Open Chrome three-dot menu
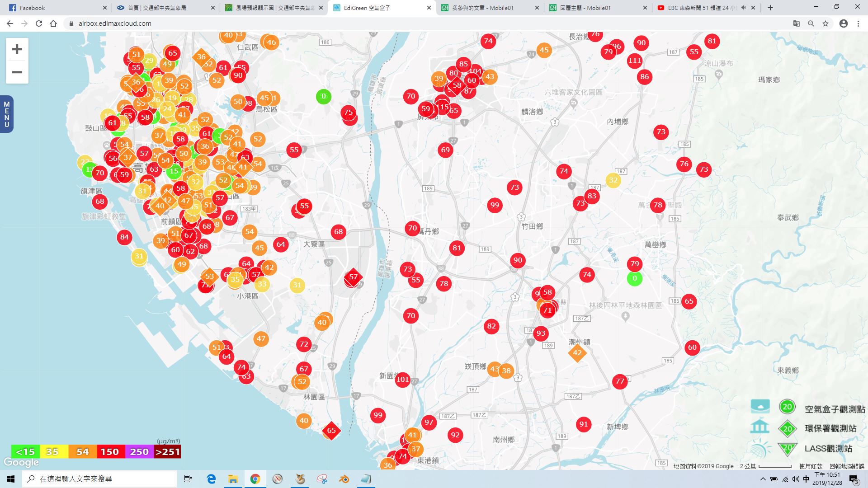Screen dimensions: 868x488 858,23
